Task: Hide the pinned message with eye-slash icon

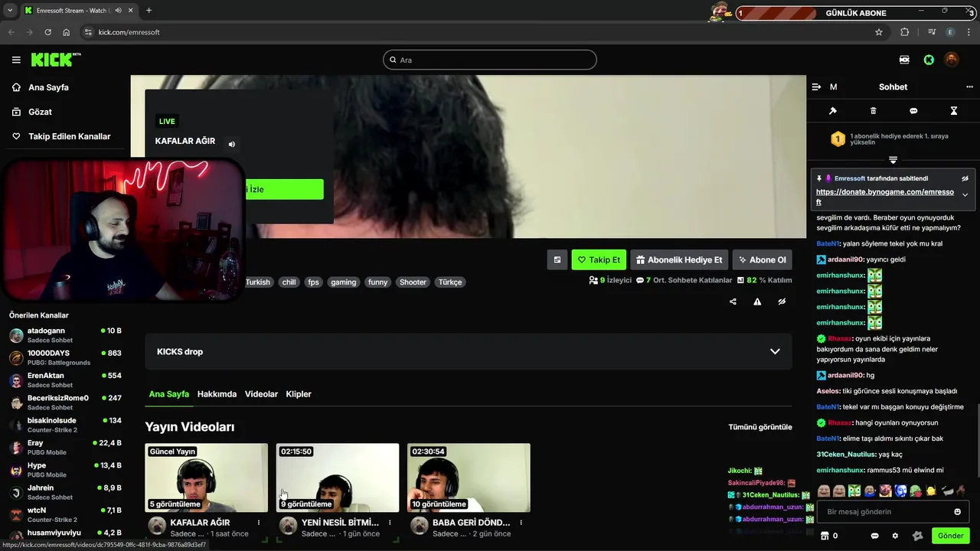Action: click(965, 178)
